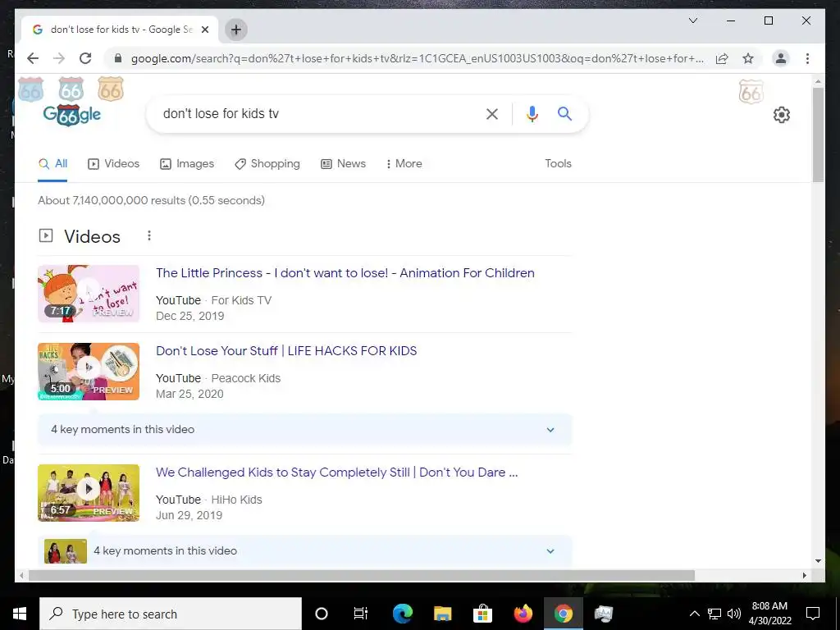Screen dimensions: 840x630
Task: Open Task View on taskbar
Action: click(361, 614)
